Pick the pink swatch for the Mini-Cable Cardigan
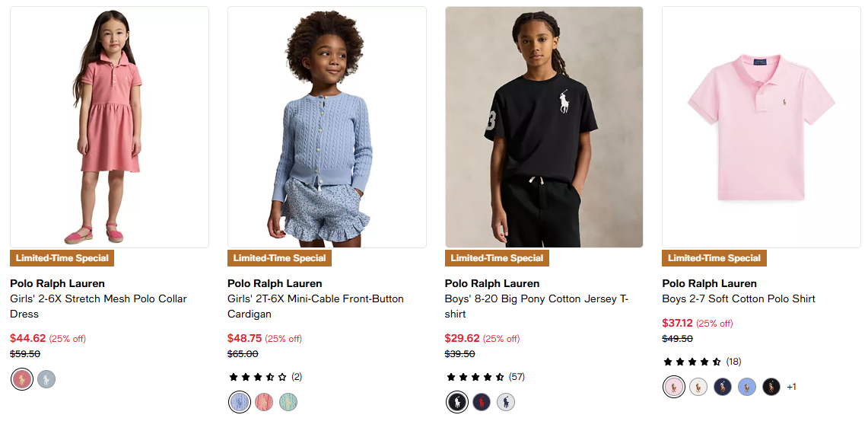This screenshot has height=434, width=868. (264, 402)
